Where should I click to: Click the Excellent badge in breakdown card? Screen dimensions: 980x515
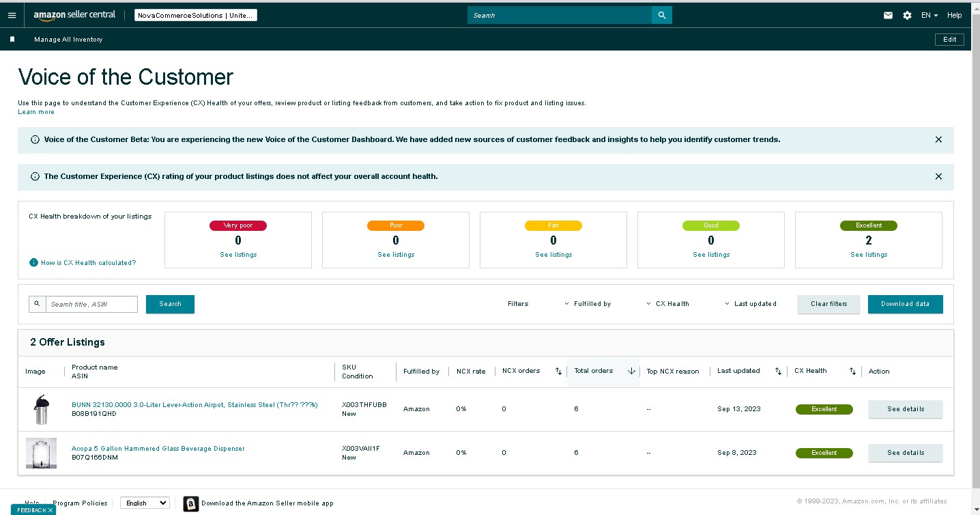pos(869,225)
